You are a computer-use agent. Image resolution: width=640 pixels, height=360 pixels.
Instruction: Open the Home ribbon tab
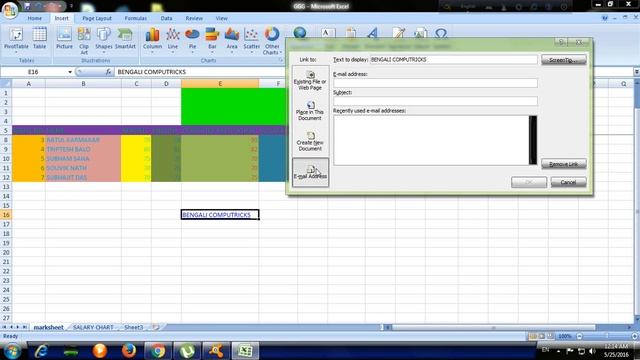click(34, 18)
